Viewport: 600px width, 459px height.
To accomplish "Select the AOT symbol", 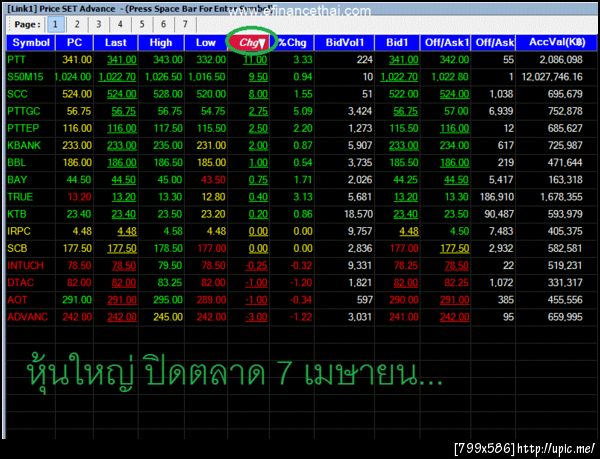I will [17, 299].
